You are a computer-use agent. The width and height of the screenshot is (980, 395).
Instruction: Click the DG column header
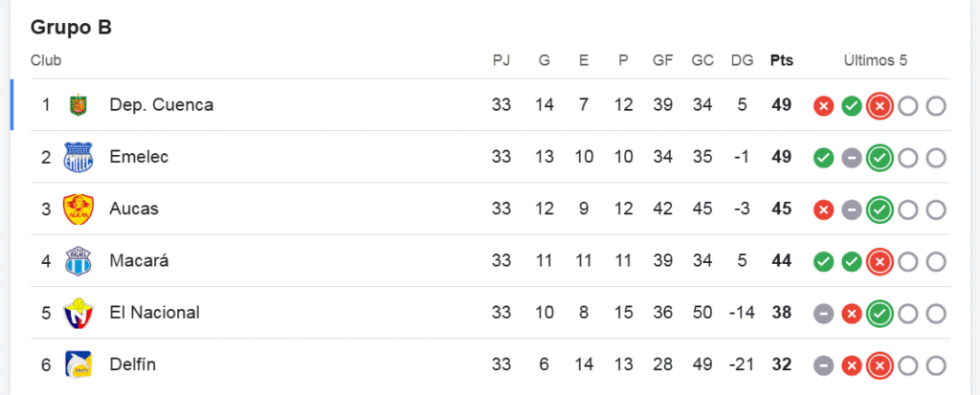tap(742, 60)
